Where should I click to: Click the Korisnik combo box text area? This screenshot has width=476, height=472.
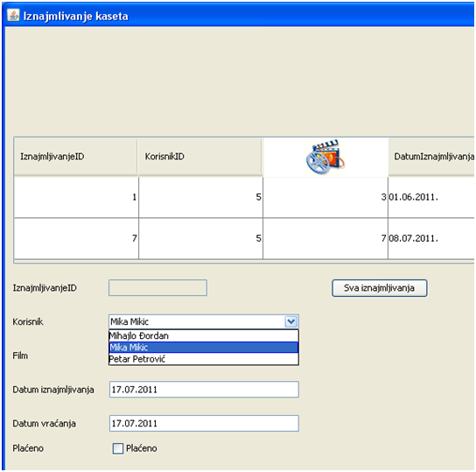coord(197,321)
